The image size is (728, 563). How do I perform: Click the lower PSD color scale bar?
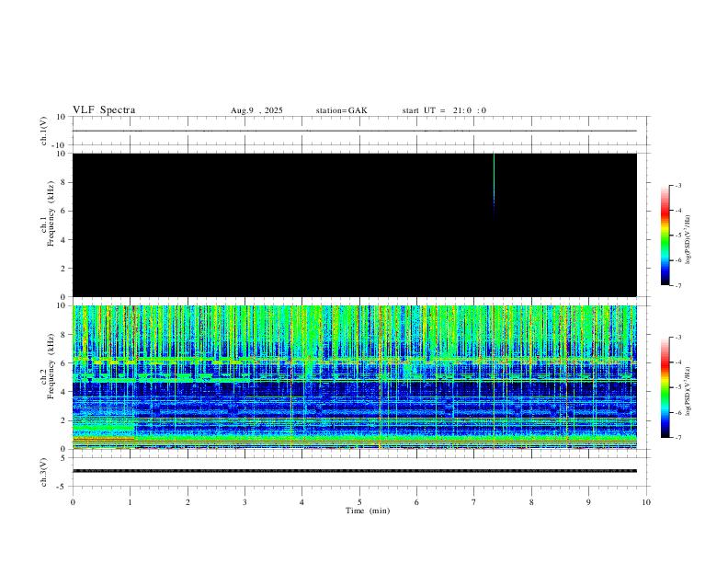click(665, 387)
